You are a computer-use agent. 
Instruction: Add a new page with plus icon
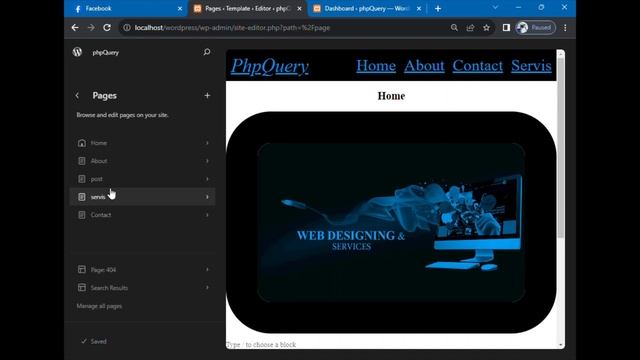click(x=207, y=96)
